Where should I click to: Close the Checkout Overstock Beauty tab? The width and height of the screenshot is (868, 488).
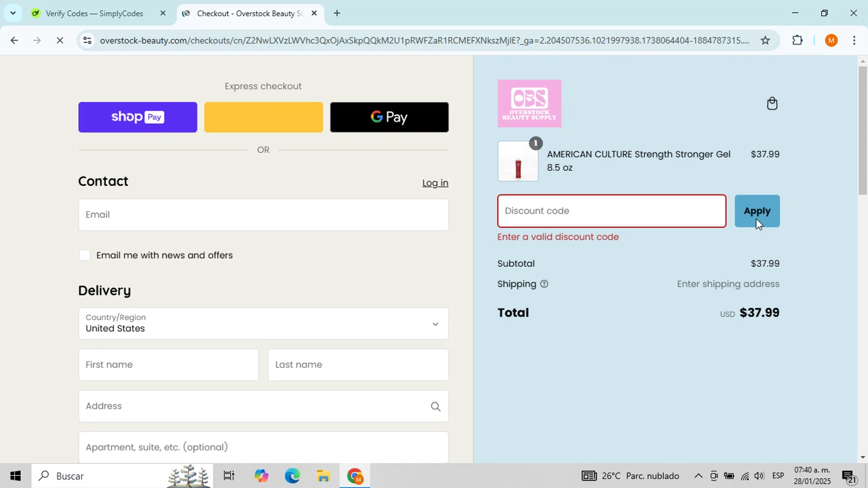tap(314, 13)
